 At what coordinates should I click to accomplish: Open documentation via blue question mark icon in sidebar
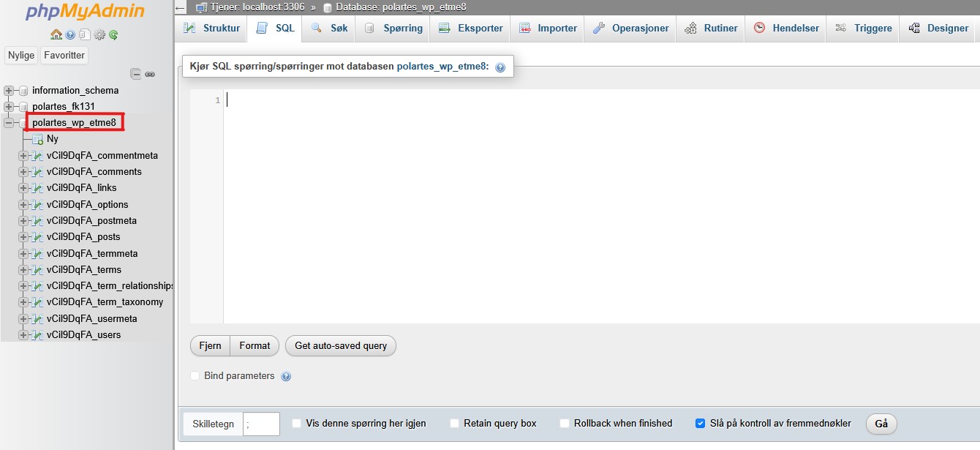coord(70,34)
